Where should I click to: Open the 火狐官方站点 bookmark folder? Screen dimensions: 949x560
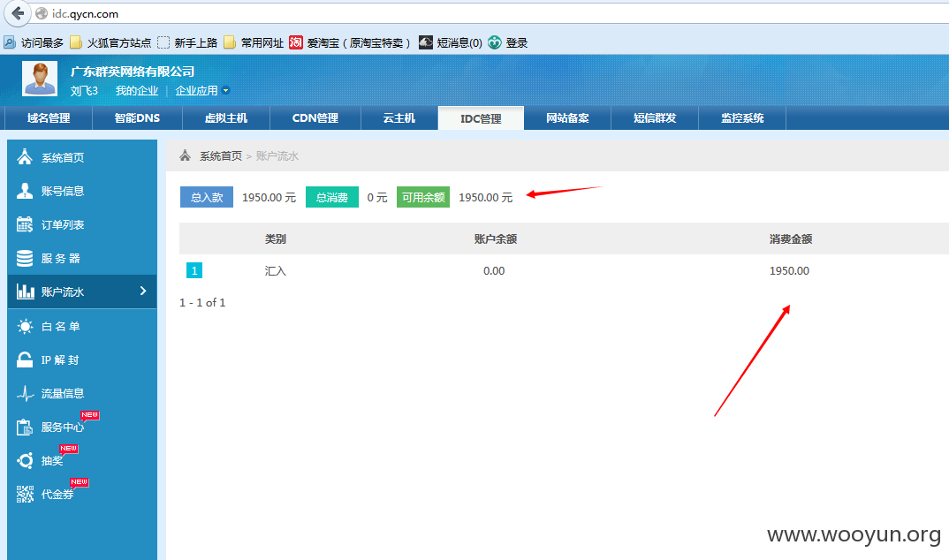pos(110,42)
